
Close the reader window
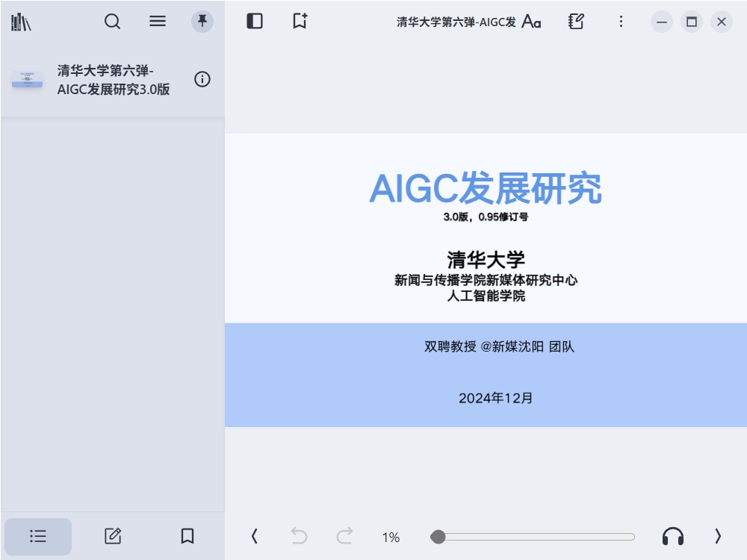pos(722,22)
